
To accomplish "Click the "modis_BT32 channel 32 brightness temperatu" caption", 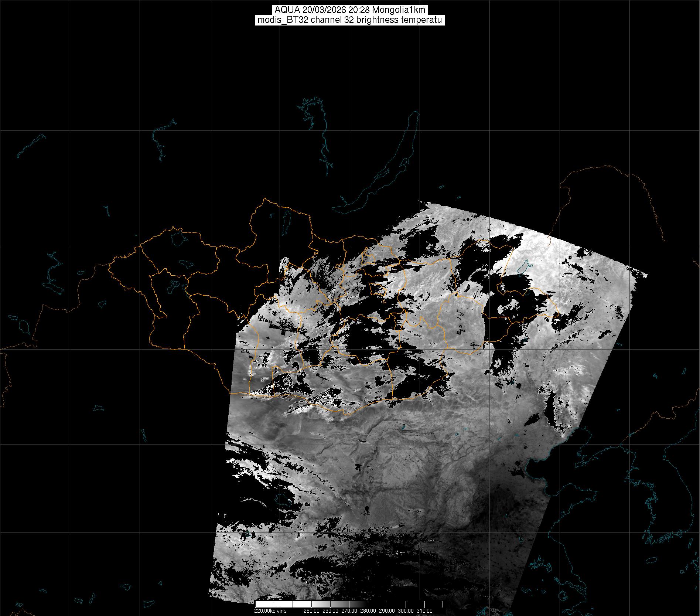I will coord(350,20).
